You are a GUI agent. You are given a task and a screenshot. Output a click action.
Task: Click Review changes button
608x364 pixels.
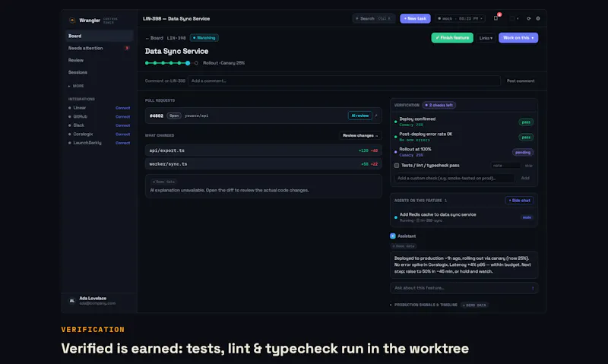click(360, 135)
